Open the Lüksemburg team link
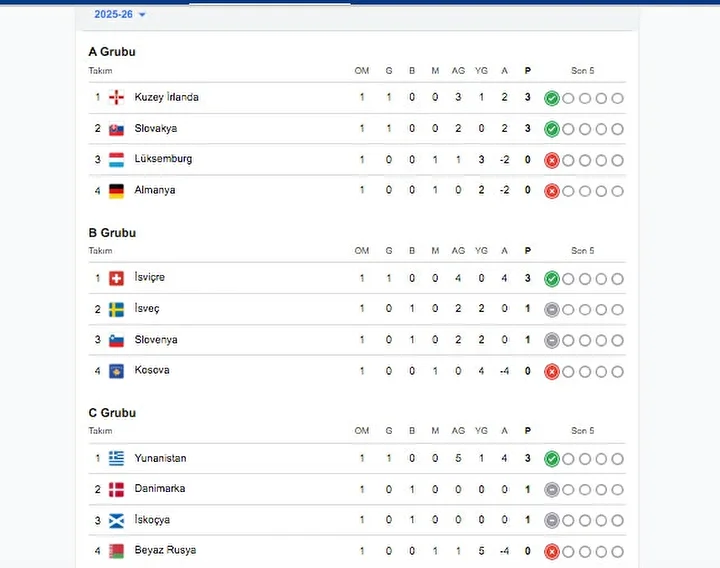 pos(163,159)
